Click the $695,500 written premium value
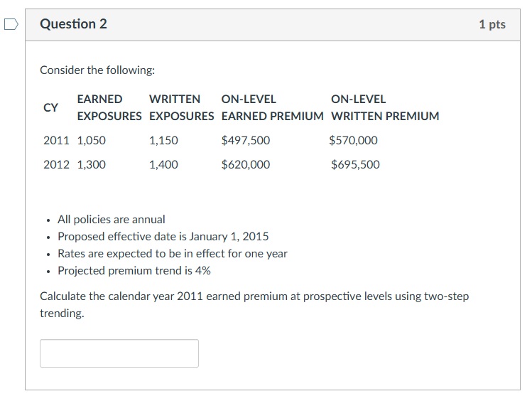This screenshot has height=401, width=532. tap(355, 165)
